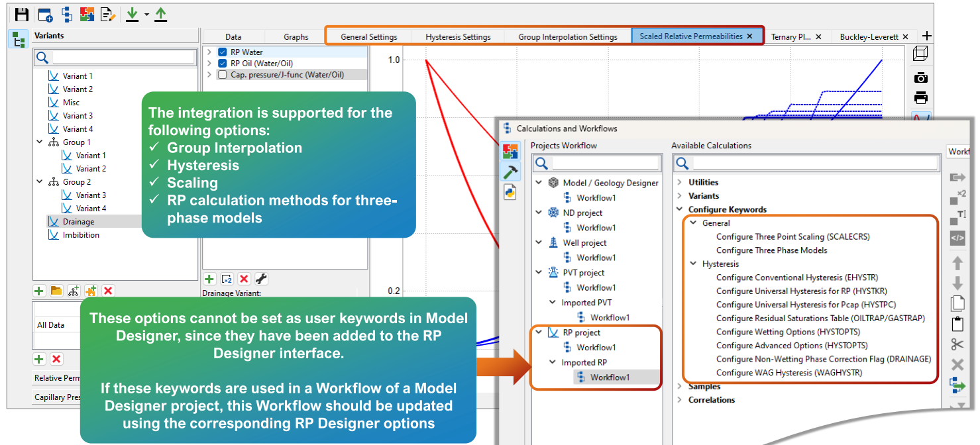Select Configure WAG Hysteresis (WAGHYSTR)
The width and height of the screenshot is (980, 445).
point(789,373)
